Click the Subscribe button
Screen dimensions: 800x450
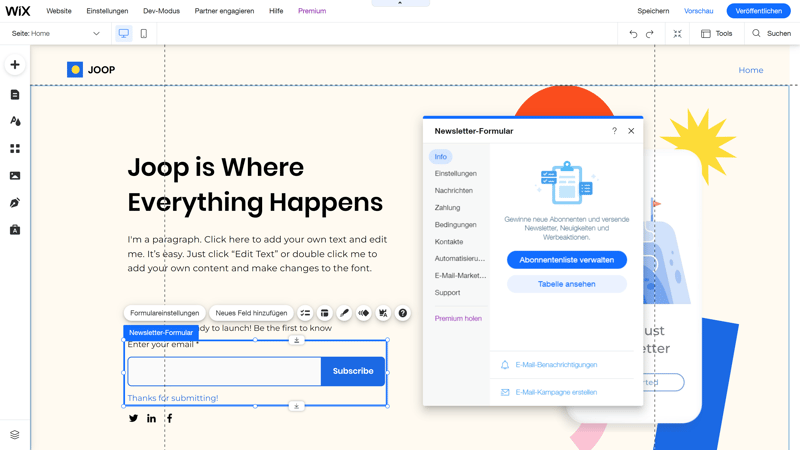click(x=353, y=371)
